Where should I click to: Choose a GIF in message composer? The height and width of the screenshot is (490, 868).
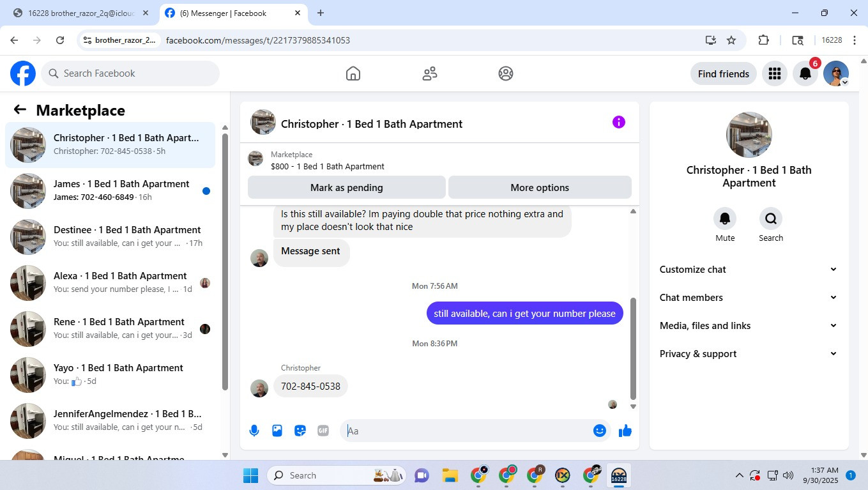pos(323,431)
